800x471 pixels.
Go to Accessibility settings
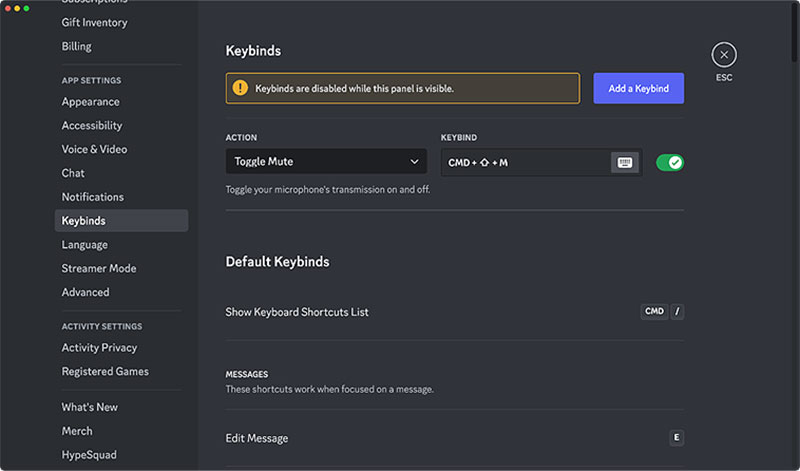pyautogui.click(x=92, y=126)
